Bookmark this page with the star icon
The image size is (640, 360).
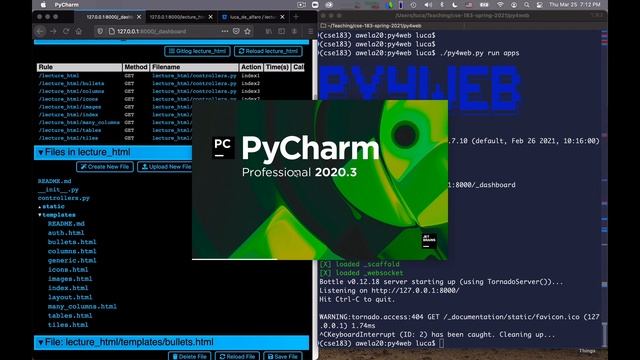[x=247, y=31]
